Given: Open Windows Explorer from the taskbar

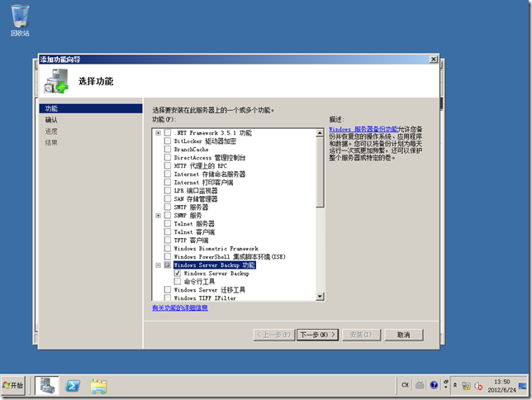Looking at the screenshot, I should coord(99,386).
